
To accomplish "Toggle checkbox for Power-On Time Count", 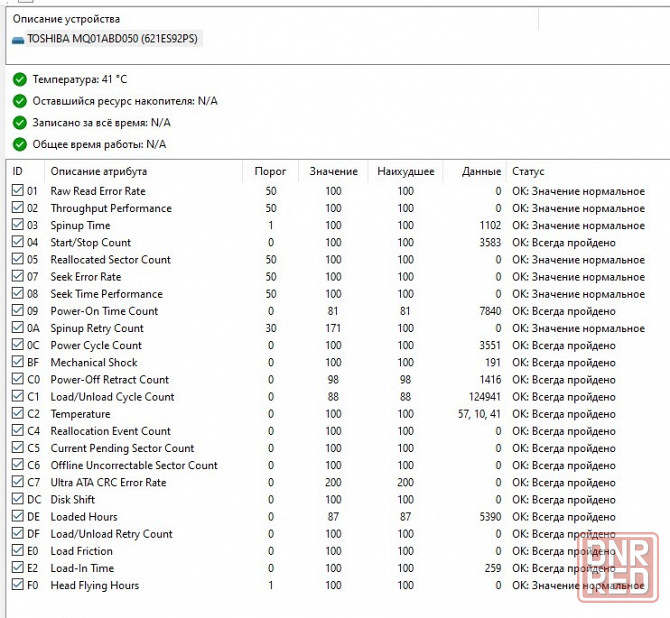I will tap(17, 311).
